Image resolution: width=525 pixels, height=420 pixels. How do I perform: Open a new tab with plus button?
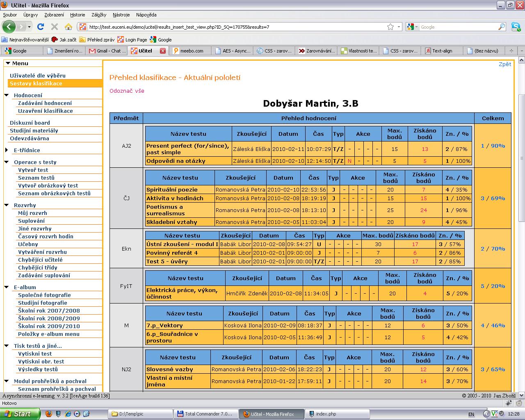(511, 51)
